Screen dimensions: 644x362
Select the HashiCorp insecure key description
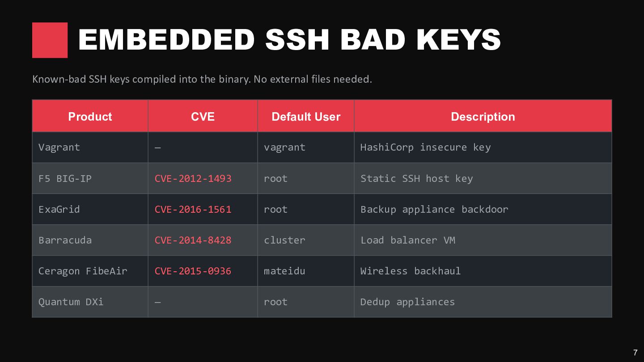coord(425,147)
